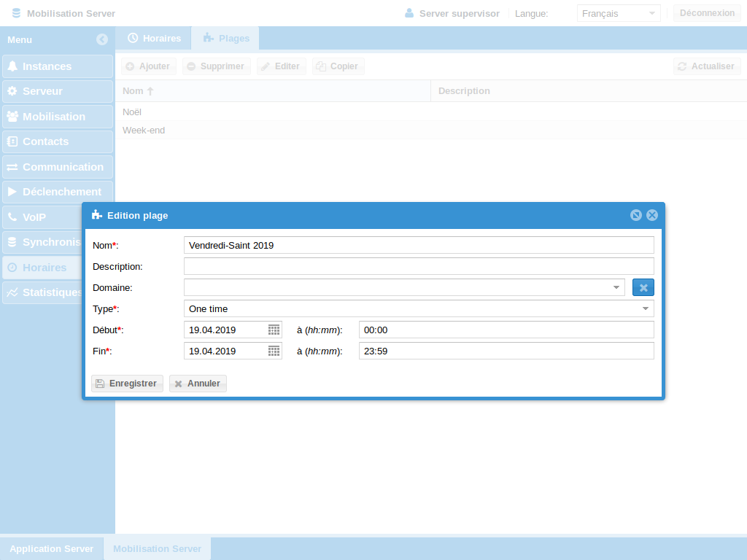
Task: Maximize the Edition plage dialog
Action: 636,215
